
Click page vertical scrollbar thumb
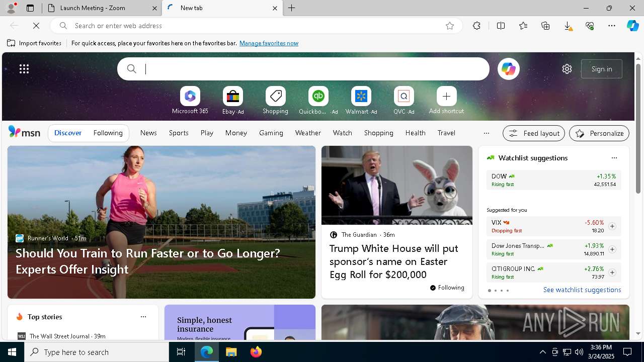(x=638, y=128)
